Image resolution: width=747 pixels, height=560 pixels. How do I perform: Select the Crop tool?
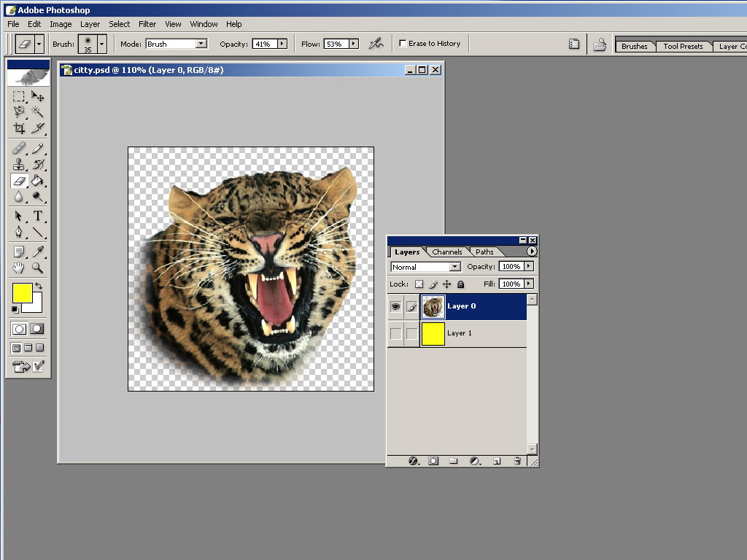point(19,128)
